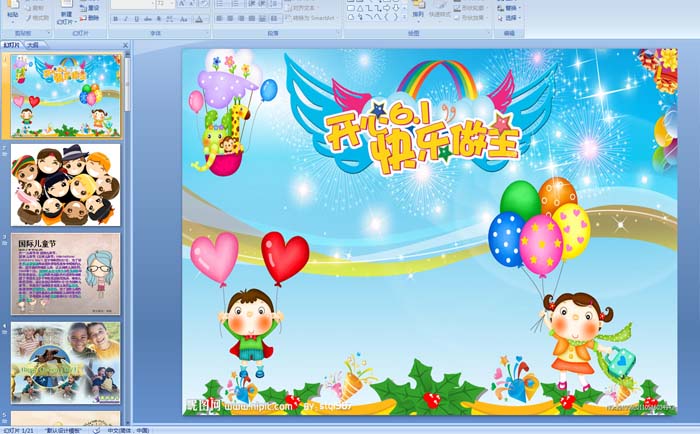Select slide 2 thumbnail of cartoon faces
The height and width of the screenshot is (434, 700).
click(x=66, y=185)
